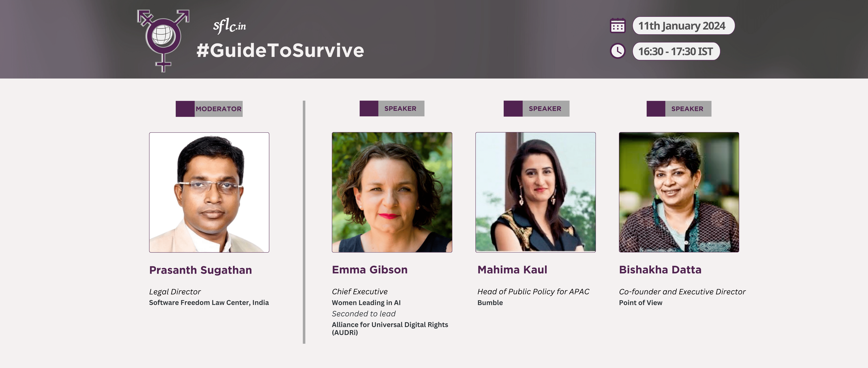Click the purple square beside MODERATOR
Image resolution: width=868 pixels, height=368 pixels.
point(185,109)
